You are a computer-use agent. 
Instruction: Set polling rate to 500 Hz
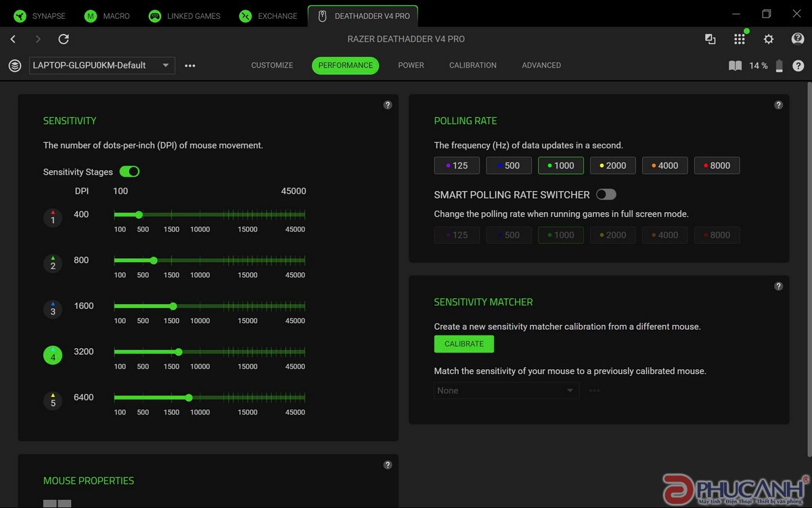(509, 165)
